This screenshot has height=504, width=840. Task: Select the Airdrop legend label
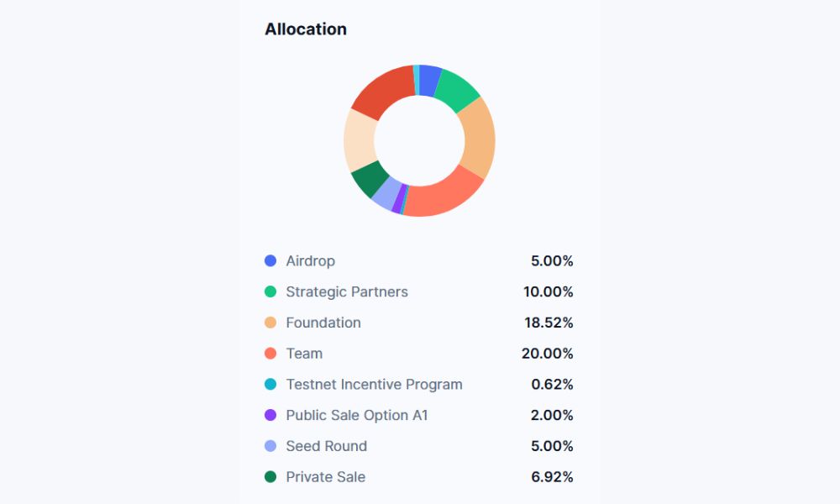click(x=310, y=261)
